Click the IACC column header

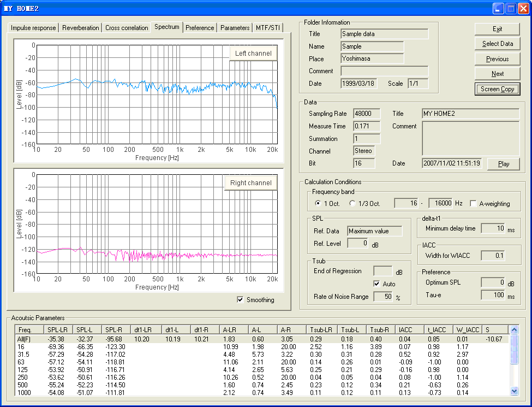[410, 330]
